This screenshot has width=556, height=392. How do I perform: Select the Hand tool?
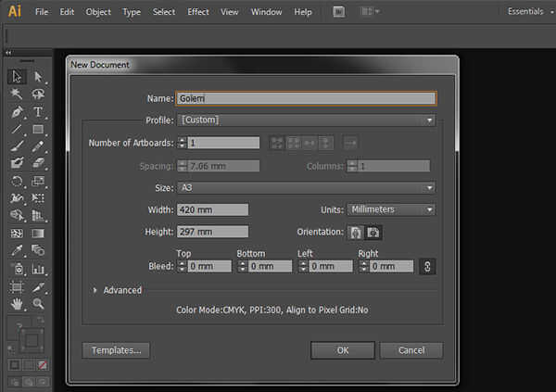coord(17,303)
